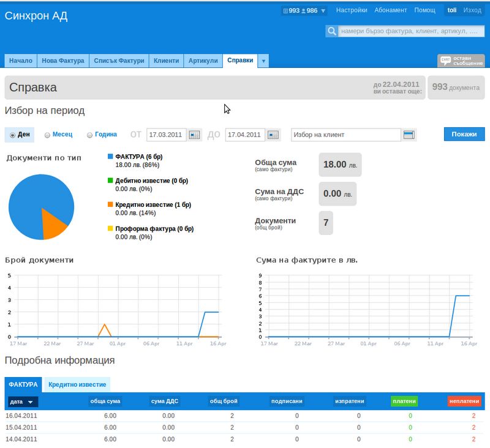The image size is (490, 448).
Task: Open the Настройки link
Action: [352, 10]
